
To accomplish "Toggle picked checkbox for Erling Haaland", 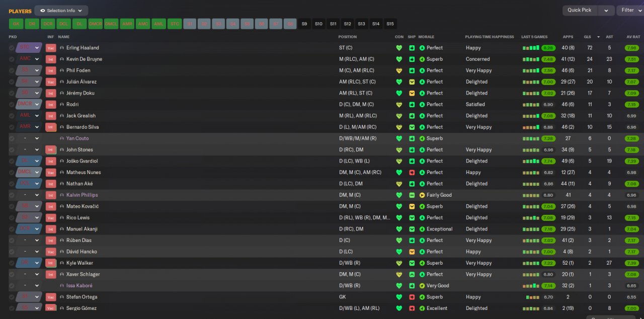I will point(12,48).
